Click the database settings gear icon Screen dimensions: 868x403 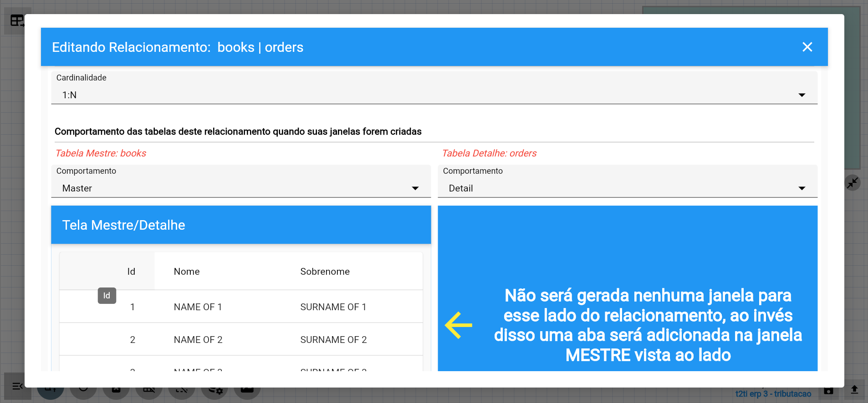click(x=215, y=390)
